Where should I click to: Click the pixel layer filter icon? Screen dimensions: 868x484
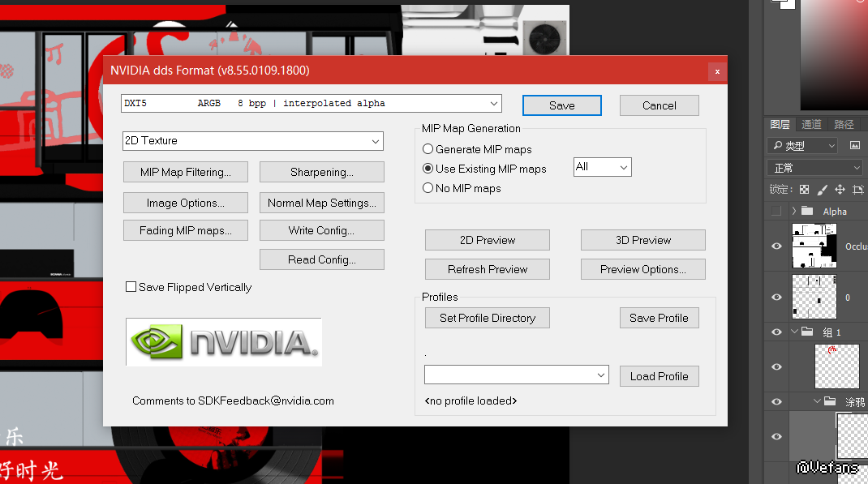[855, 145]
